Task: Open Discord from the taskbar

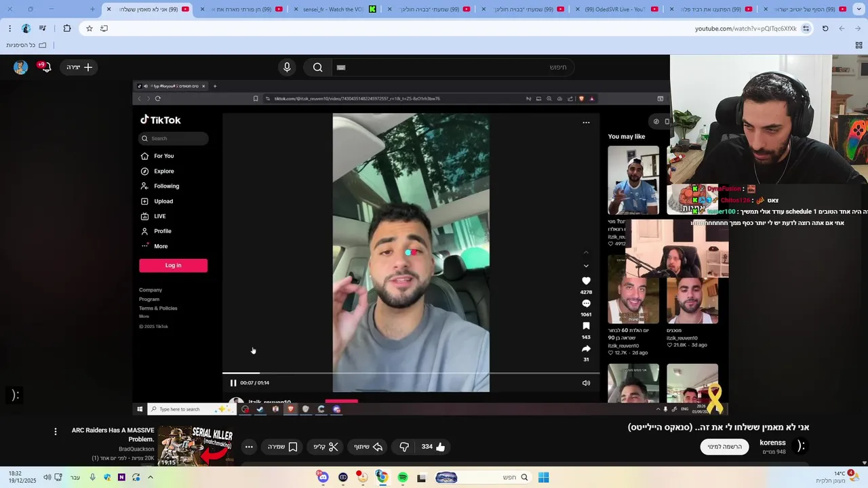Action: pyautogui.click(x=323, y=477)
